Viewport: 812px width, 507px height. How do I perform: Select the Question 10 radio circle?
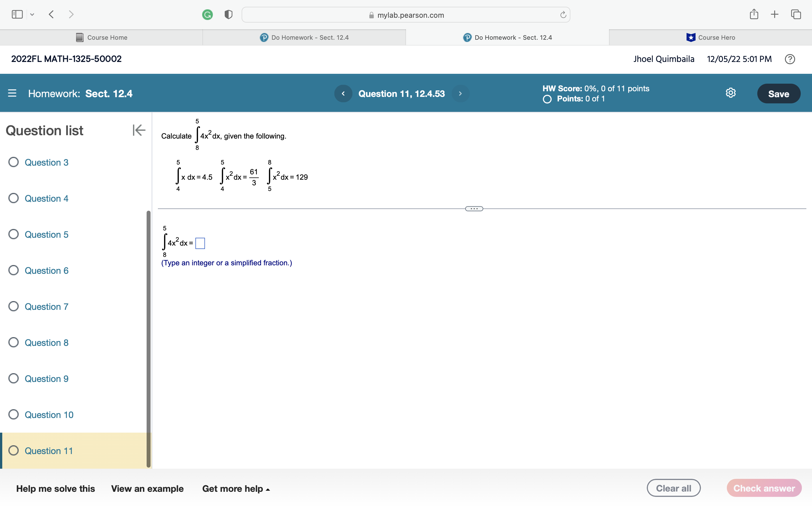(x=14, y=414)
